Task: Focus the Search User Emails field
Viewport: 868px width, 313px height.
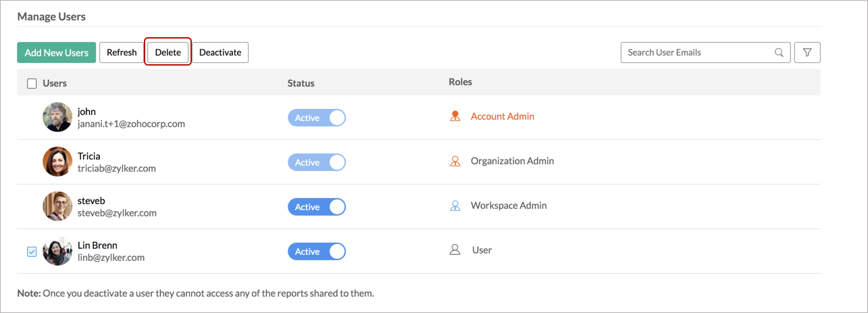Action: pyautogui.click(x=705, y=52)
